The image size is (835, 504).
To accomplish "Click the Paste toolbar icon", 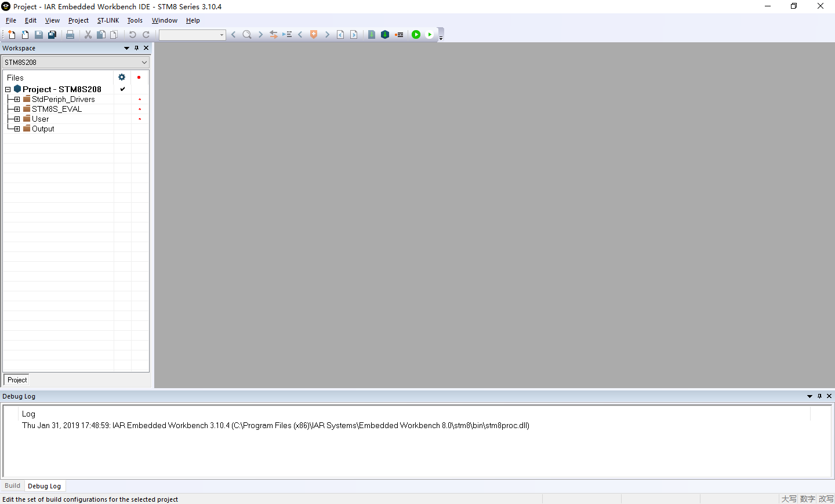I will 114,35.
